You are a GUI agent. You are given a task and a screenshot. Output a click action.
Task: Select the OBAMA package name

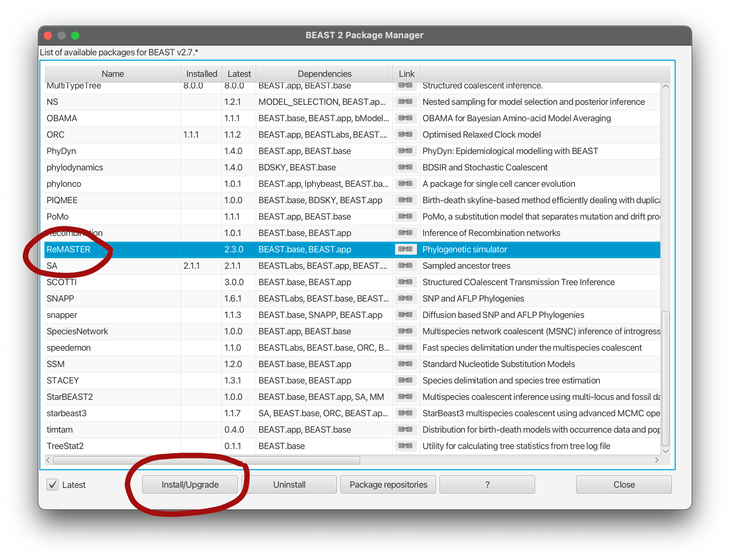point(62,118)
